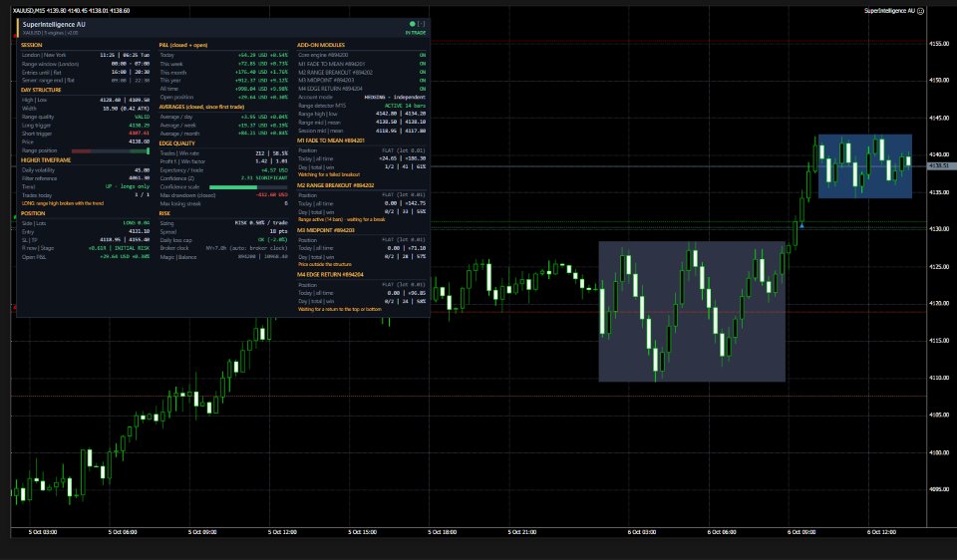
Task: Click the Magic | Balance row
Action: tap(223, 257)
